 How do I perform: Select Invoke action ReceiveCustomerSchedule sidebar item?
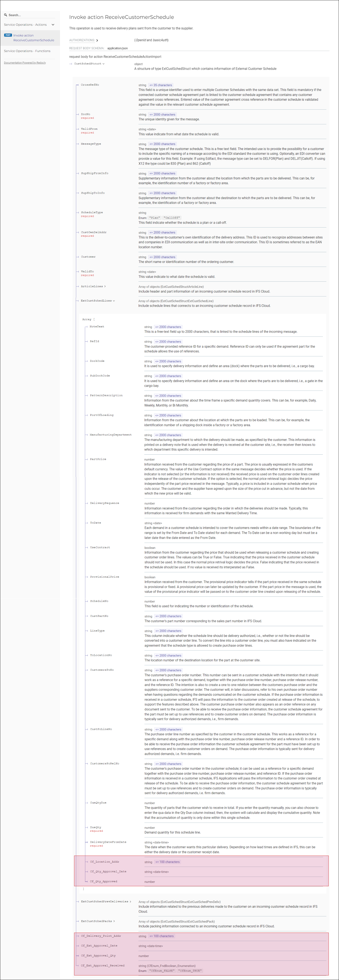point(33,38)
